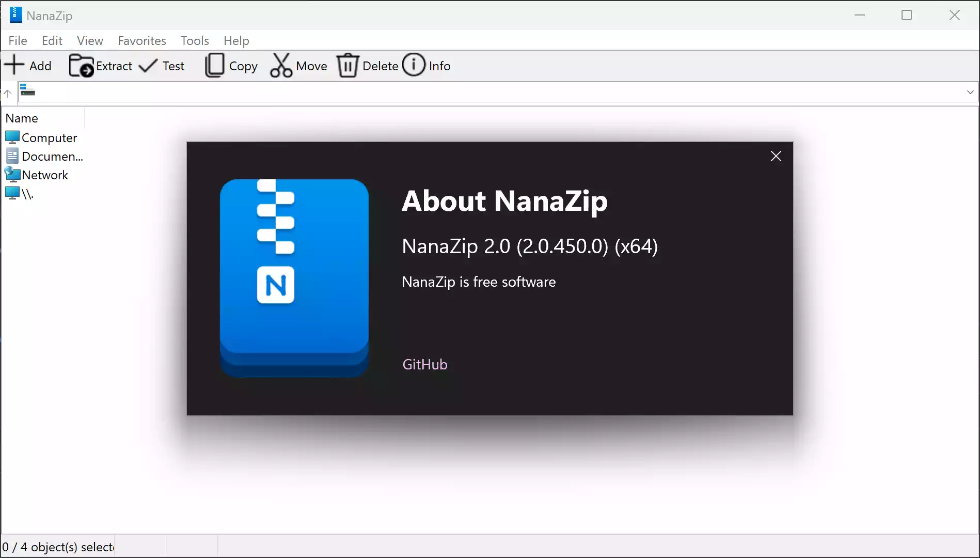The height and width of the screenshot is (558, 980).
Task: Expand the address bar dropdown
Action: (x=970, y=91)
